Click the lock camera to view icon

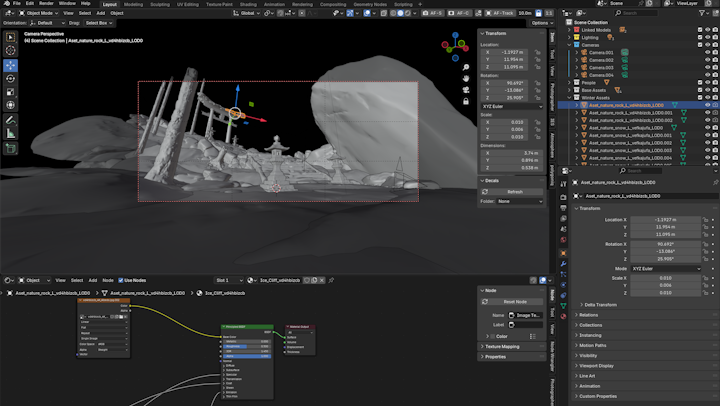tap(466, 101)
